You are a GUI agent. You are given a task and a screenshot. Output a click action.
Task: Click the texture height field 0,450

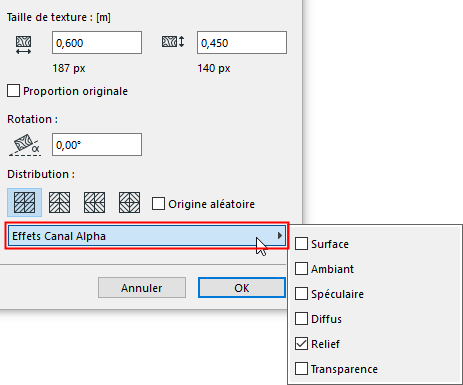[242, 43]
